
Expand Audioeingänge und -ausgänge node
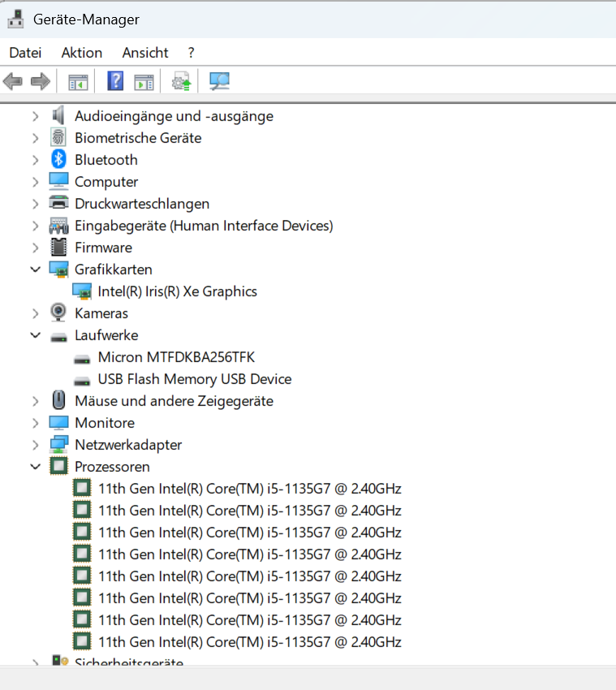tap(36, 116)
